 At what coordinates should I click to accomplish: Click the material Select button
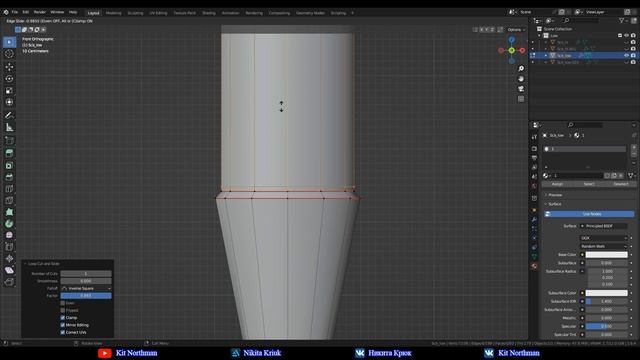[588, 184]
